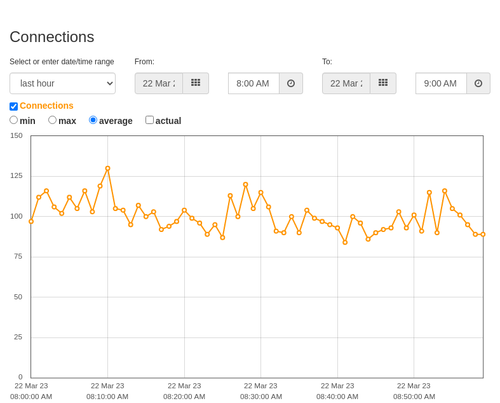The height and width of the screenshot is (403, 500).
Task: Uncheck the Connections series checkbox
Action: tap(14, 106)
